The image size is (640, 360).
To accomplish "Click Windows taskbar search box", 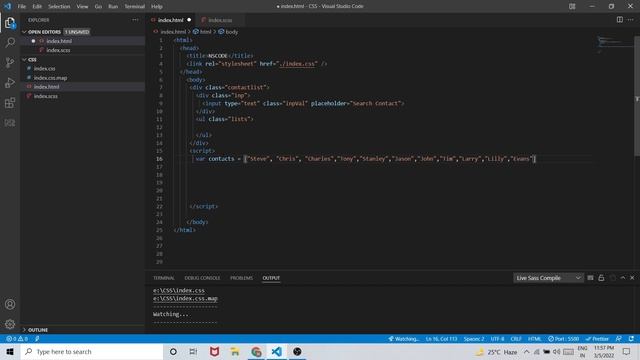I will tap(92, 351).
